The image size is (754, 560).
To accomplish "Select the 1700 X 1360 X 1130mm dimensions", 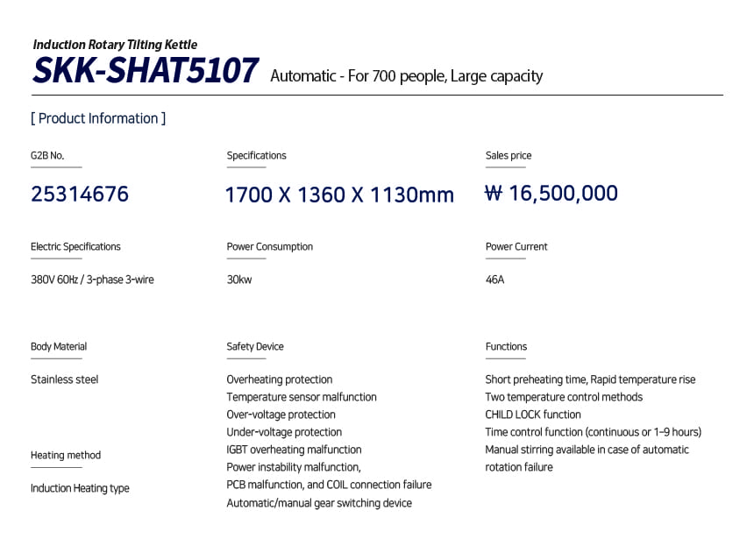I will [x=339, y=195].
